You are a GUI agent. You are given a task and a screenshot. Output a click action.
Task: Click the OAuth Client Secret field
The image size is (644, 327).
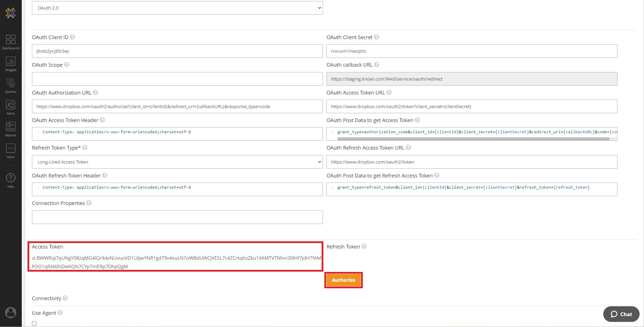471,51
